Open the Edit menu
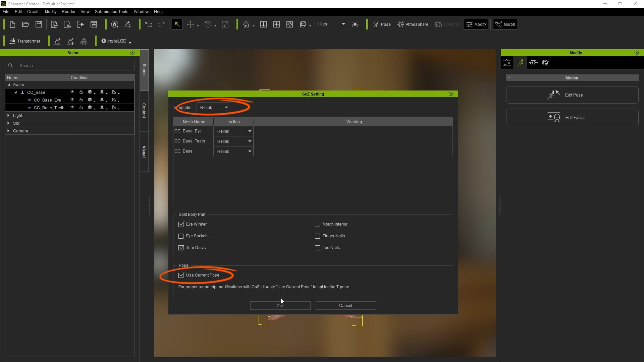Screen dimensions: 644x362 point(18,11)
